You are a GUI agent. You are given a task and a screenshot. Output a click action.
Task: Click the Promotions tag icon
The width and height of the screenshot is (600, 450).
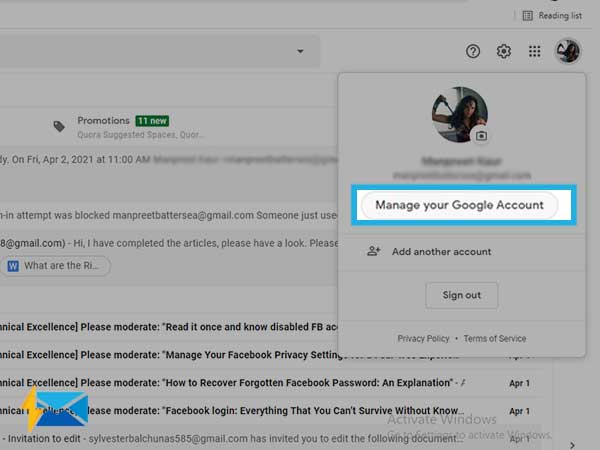click(59, 126)
